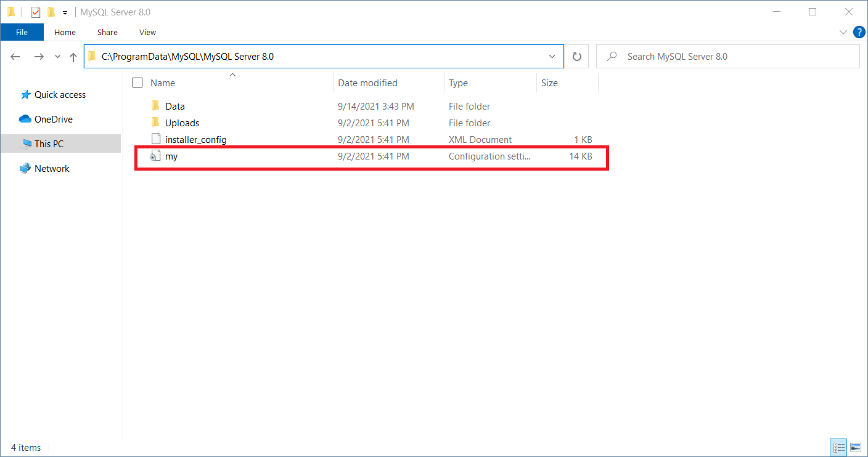Click the 14 KB size value
The width and height of the screenshot is (868, 457).
pyautogui.click(x=581, y=156)
